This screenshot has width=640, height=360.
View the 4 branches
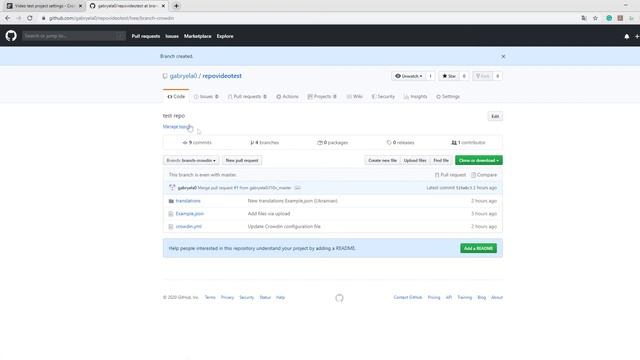coord(264,142)
